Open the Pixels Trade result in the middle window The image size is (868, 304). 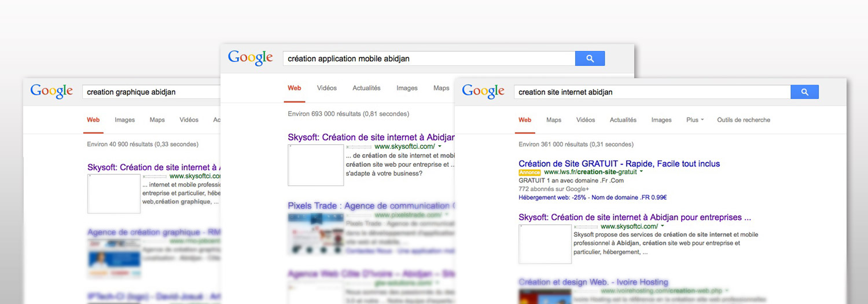(x=371, y=206)
